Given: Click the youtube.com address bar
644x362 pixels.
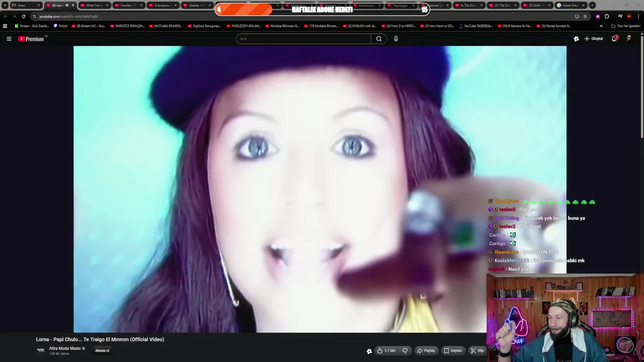Looking at the screenshot, I should (302, 16).
